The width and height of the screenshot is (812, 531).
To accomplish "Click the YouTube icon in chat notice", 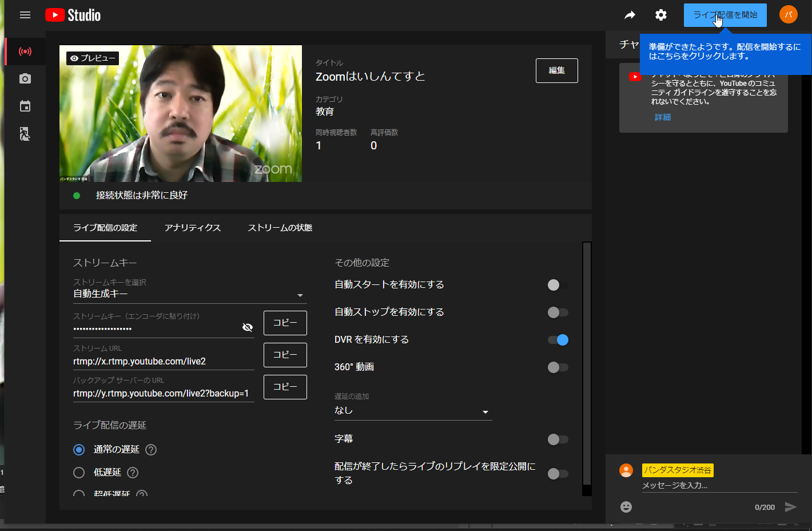I will [x=635, y=77].
